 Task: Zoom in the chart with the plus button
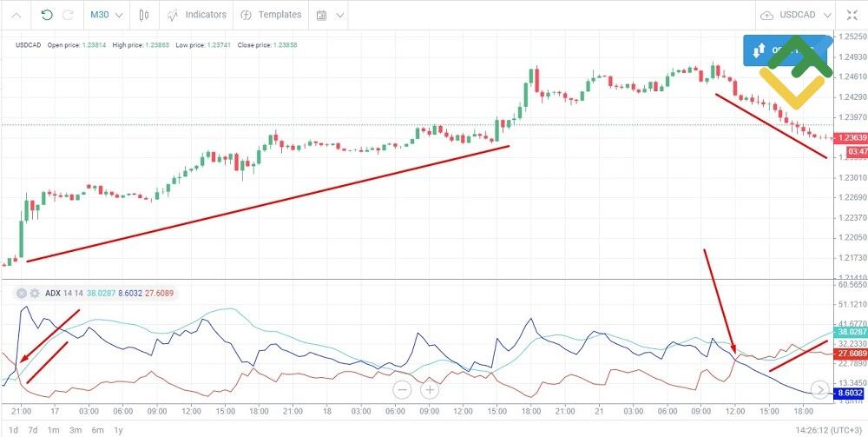click(x=430, y=390)
